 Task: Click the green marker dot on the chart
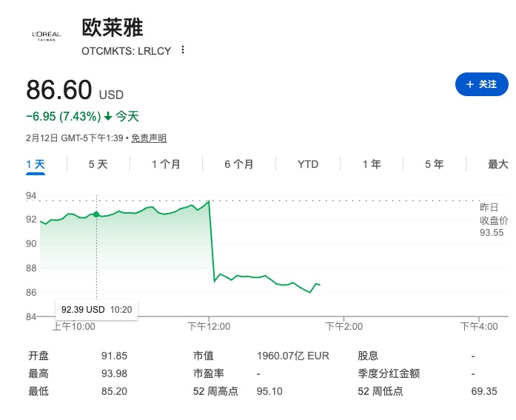pyautogui.click(x=96, y=214)
